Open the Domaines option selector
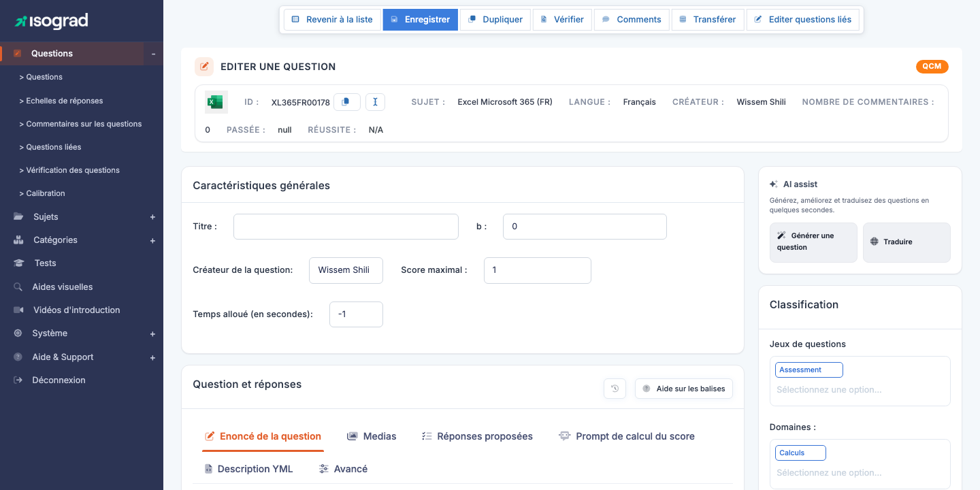The image size is (980, 490). [860, 473]
